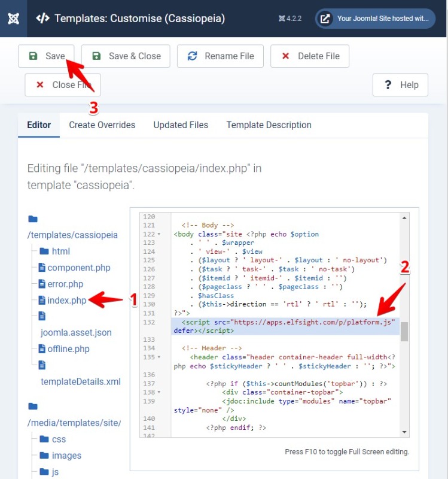Expand the images folder
Viewport: 448px width, 479px height.
tap(66, 456)
